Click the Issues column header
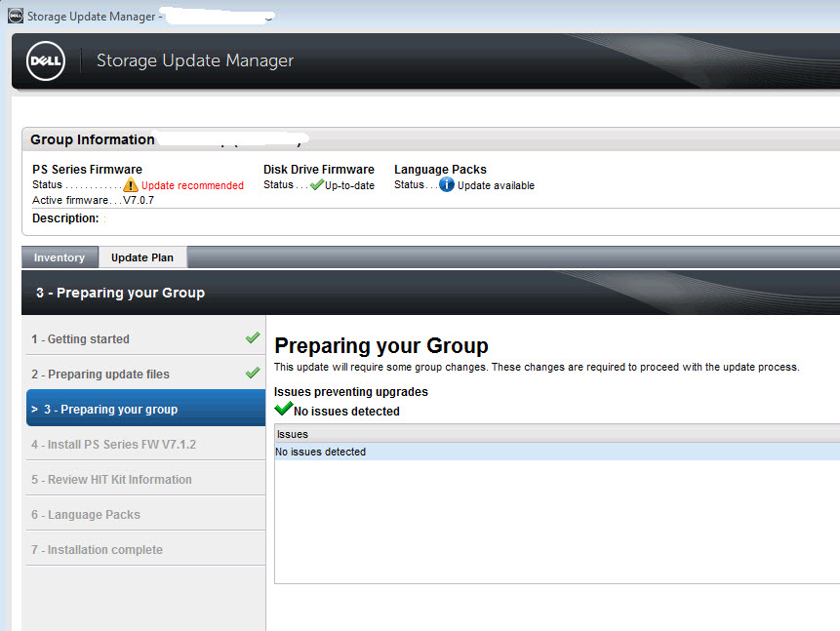Screen dimensions: 840x631 [x=557, y=434]
